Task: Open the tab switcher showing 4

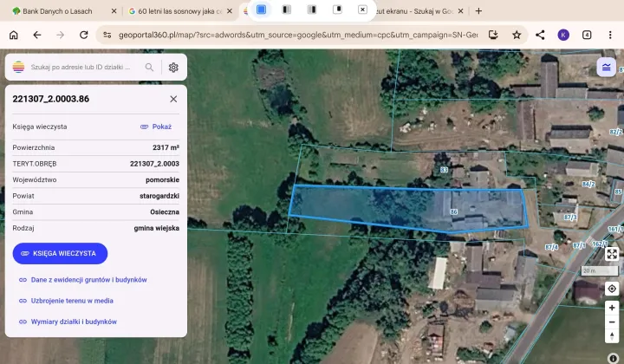Action: pos(587,35)
